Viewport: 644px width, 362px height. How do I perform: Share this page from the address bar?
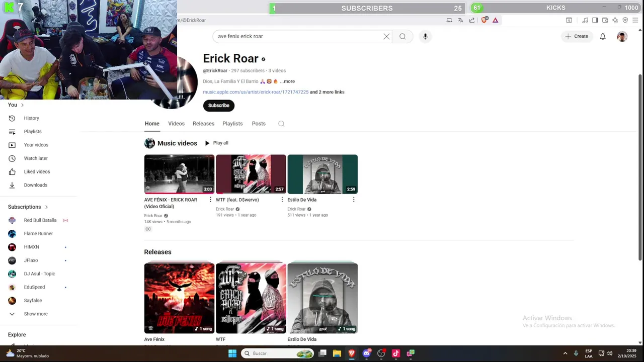[x=472, y=20]
